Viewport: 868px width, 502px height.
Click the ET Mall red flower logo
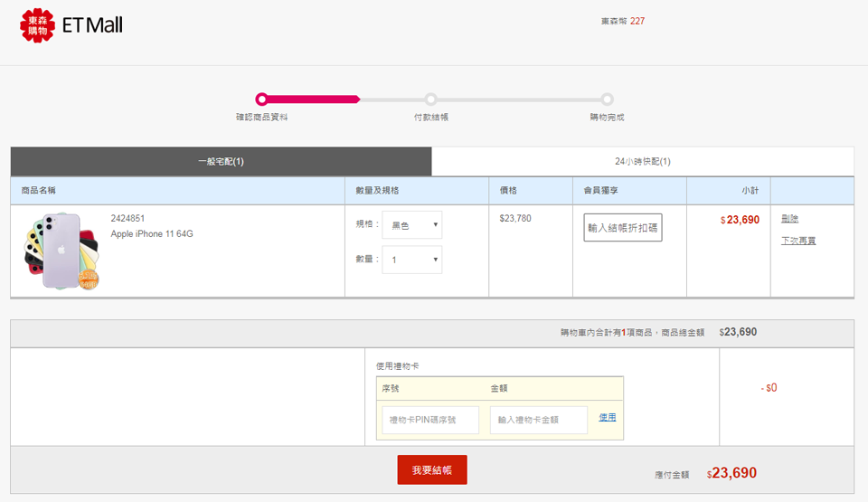(x=37, y=25)
